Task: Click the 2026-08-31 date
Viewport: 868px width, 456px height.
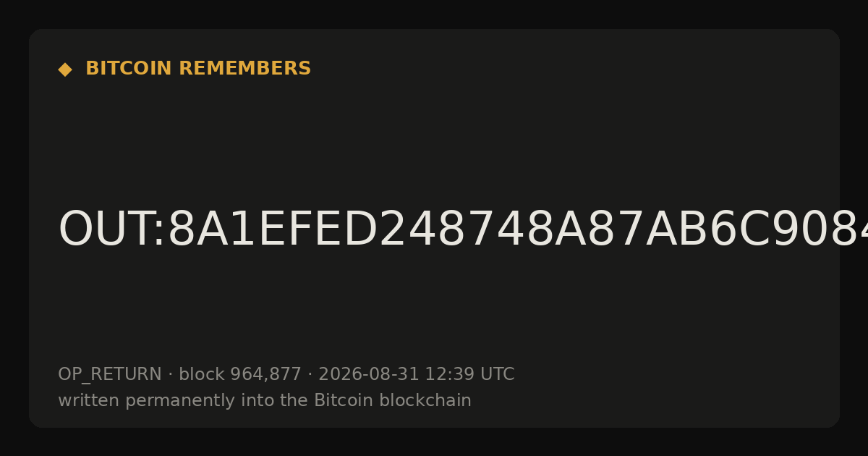Action: tap(368, 374)
